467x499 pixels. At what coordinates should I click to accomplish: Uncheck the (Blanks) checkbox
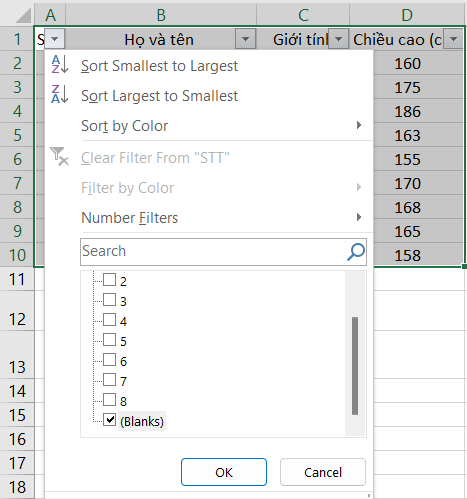pyautogui.click(x=110, y=420)
